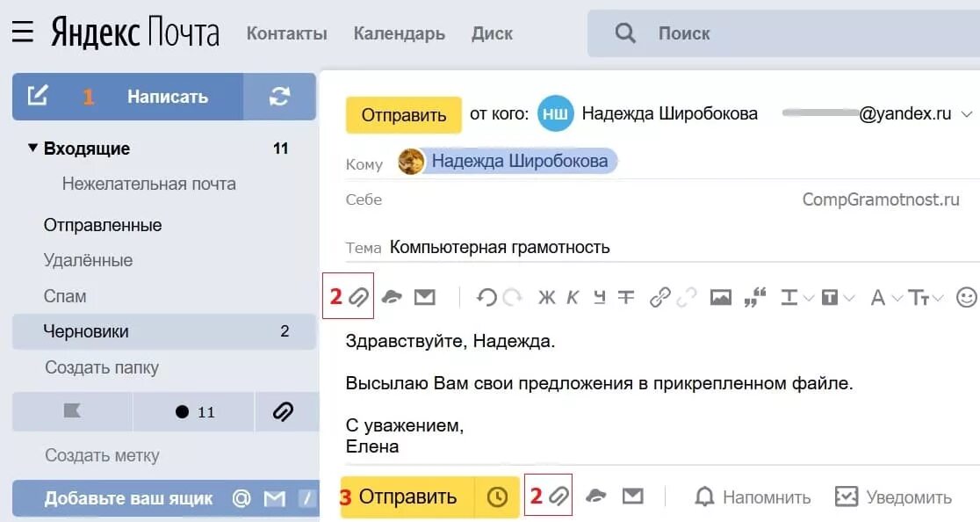The width and height of the screenshot is (980, 522).
Task: Toggle bold Ж formatting
Action: tap(547, 298)
